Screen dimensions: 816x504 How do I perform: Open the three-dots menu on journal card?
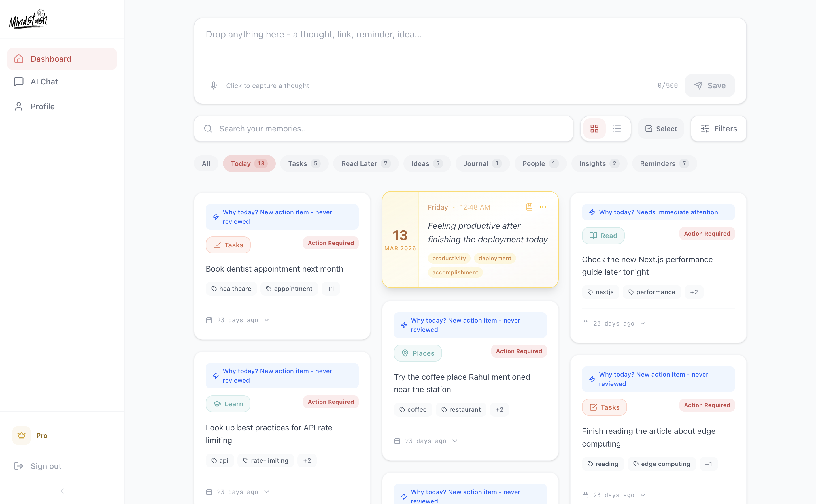(x=543, y=207)
